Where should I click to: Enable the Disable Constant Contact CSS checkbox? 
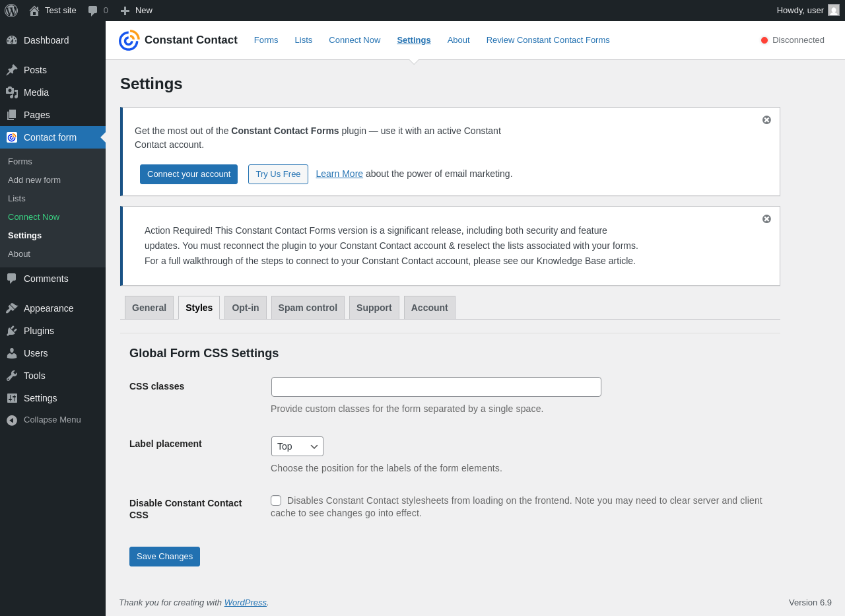click(276, 500)
